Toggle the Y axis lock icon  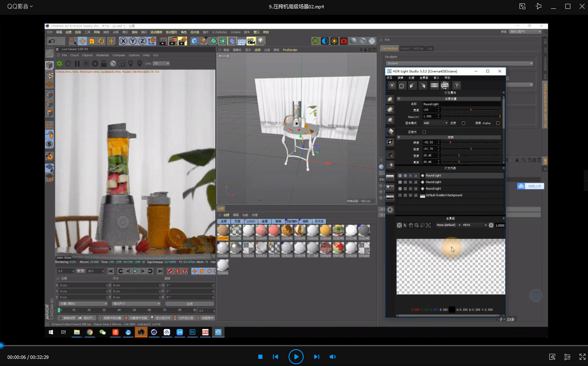[133, 41]
